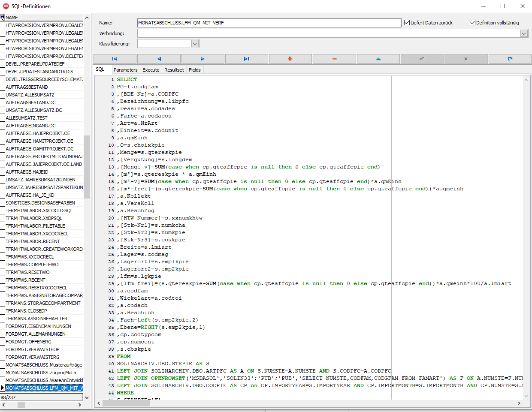Uncheck 'Definition vollständig' checkbox
Viewport: 532px width, 412px height.
(472, 23)
